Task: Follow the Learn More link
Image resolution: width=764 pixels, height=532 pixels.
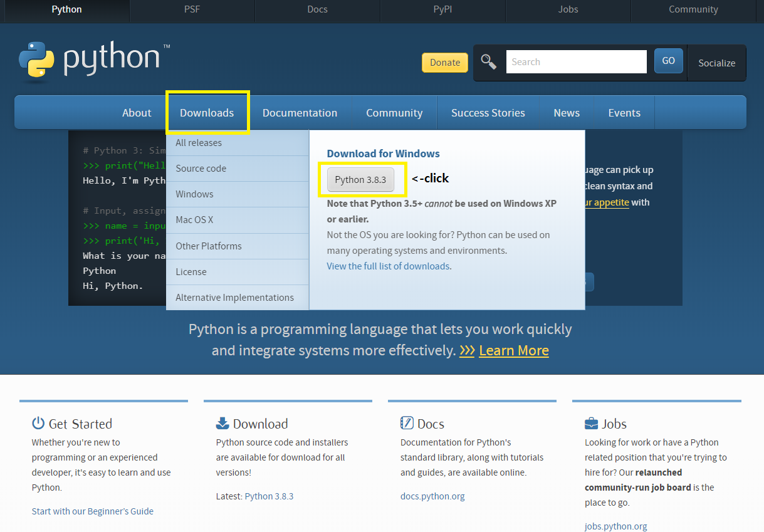Action: point(514,350)
